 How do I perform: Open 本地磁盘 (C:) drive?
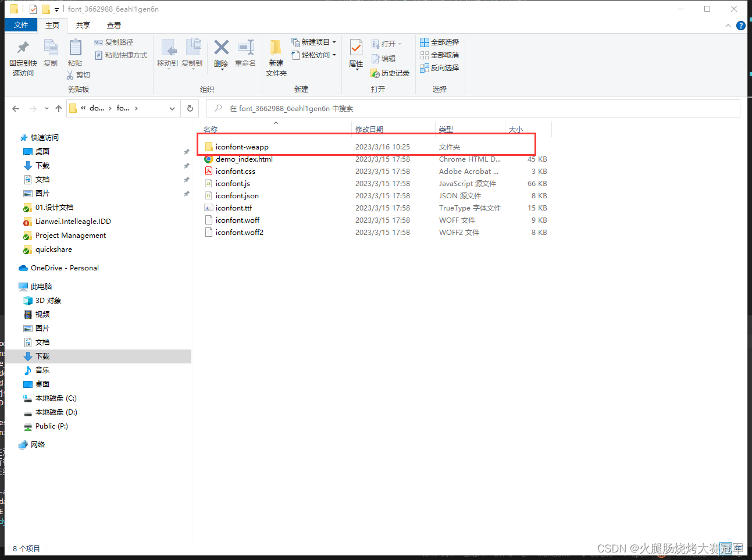[56, 398]
